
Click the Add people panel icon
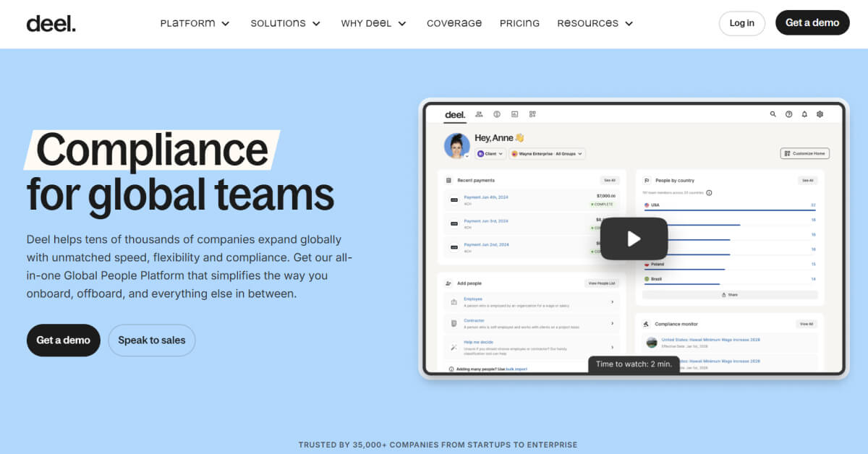coord(448,283)
